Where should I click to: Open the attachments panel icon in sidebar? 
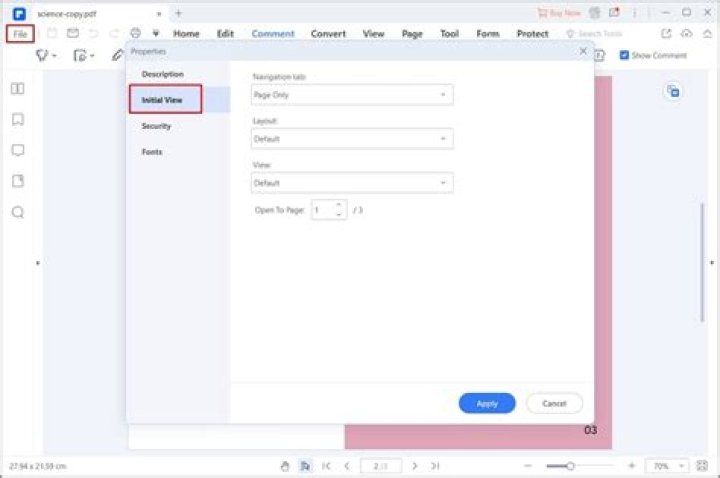click(17, 181)
